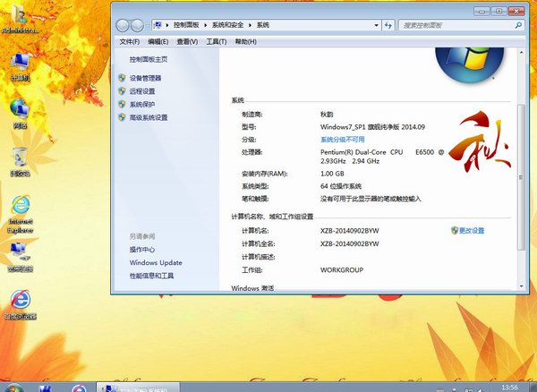
Task: Click the 计算机全名 value XZB-20140902BYW
Action: click(350, 243)
